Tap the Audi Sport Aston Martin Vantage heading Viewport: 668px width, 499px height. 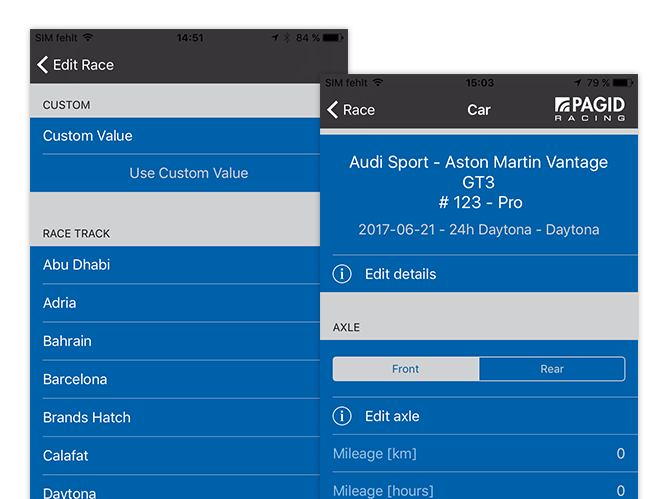tap(478, 172)
